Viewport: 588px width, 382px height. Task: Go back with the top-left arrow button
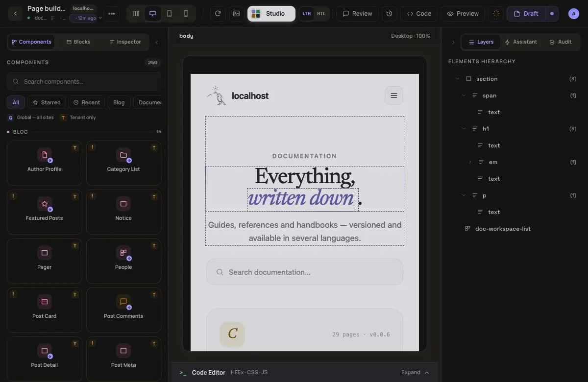coord(15,14)
